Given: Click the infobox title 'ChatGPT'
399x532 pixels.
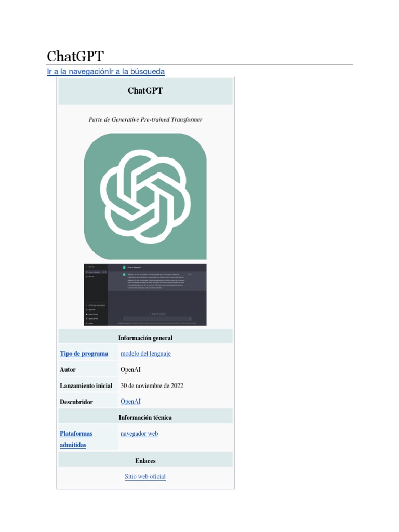Looking at the screenshot, I should (x=145, y=90).
